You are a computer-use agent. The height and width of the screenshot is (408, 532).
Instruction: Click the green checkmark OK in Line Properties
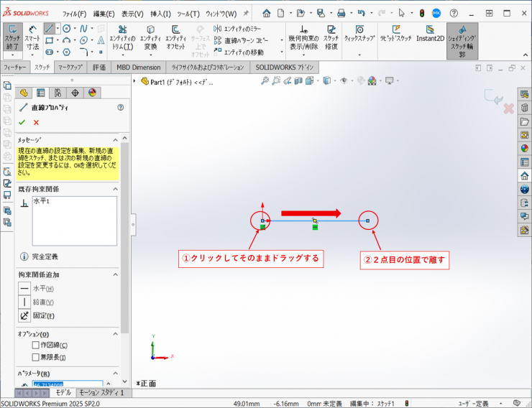pyautogui.click(x=22, y=122)
